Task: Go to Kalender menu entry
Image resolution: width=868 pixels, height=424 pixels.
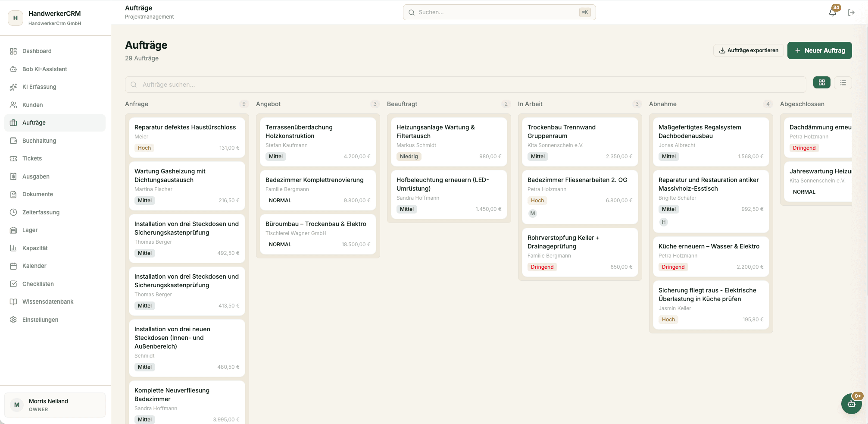Action: pos(55,266)
